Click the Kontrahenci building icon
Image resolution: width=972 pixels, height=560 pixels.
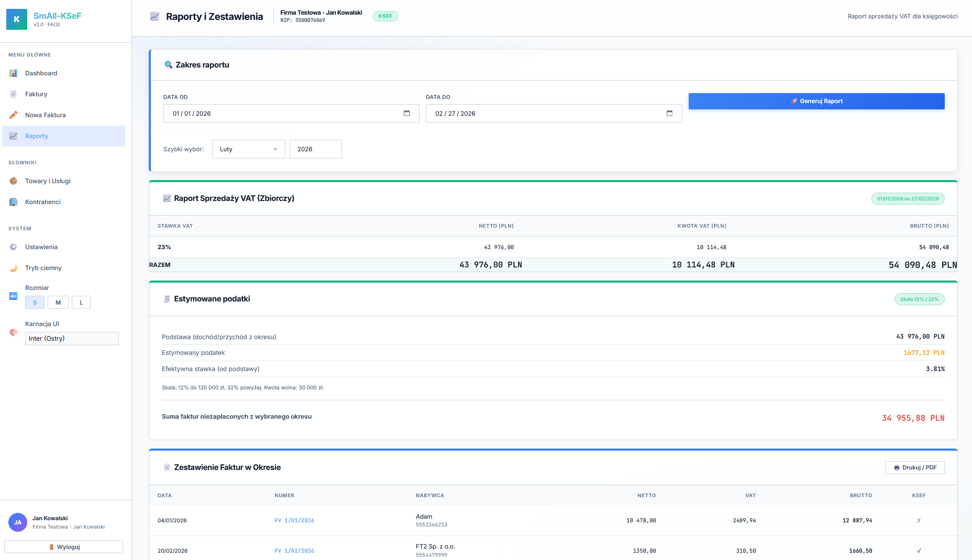14,202
